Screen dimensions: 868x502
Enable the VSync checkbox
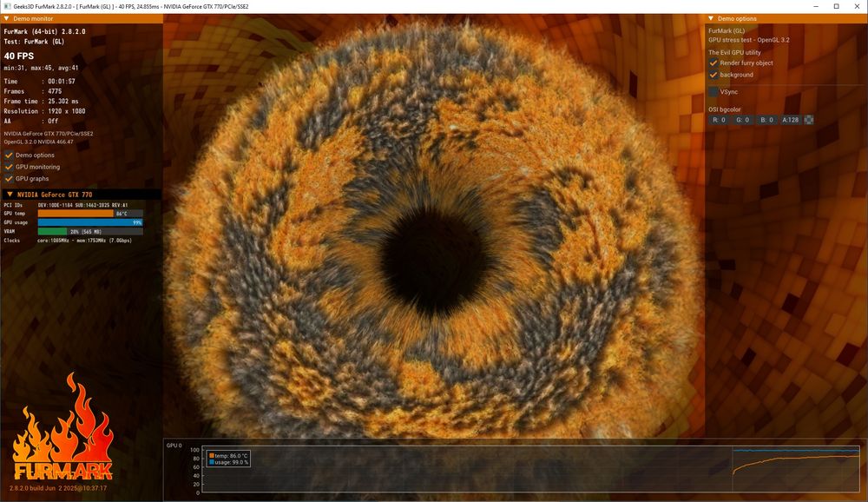tap(713, 92)
